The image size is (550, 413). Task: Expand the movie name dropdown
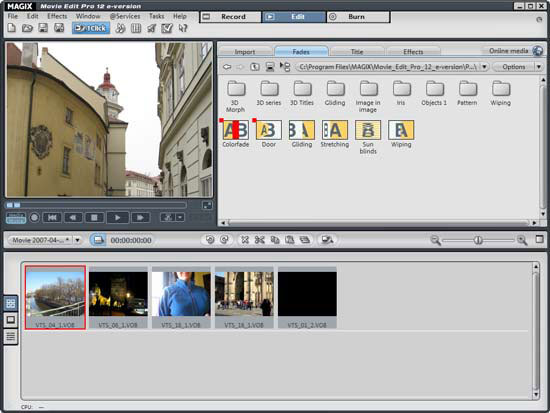point(78,240)
